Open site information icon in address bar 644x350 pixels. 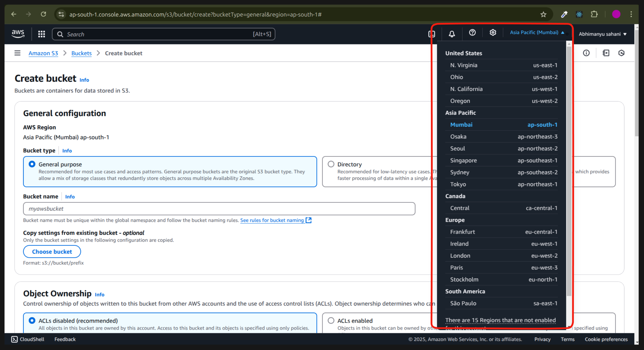pyautogui.click(x=61, y=14)
